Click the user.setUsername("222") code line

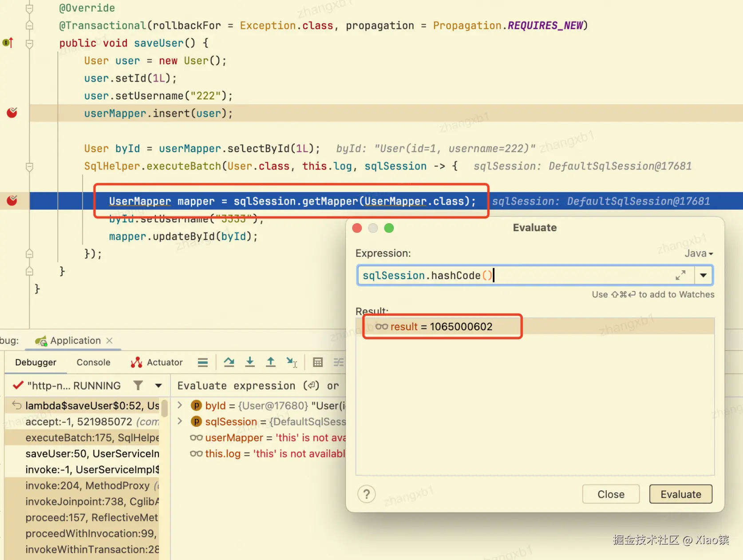tap(158, 96)
